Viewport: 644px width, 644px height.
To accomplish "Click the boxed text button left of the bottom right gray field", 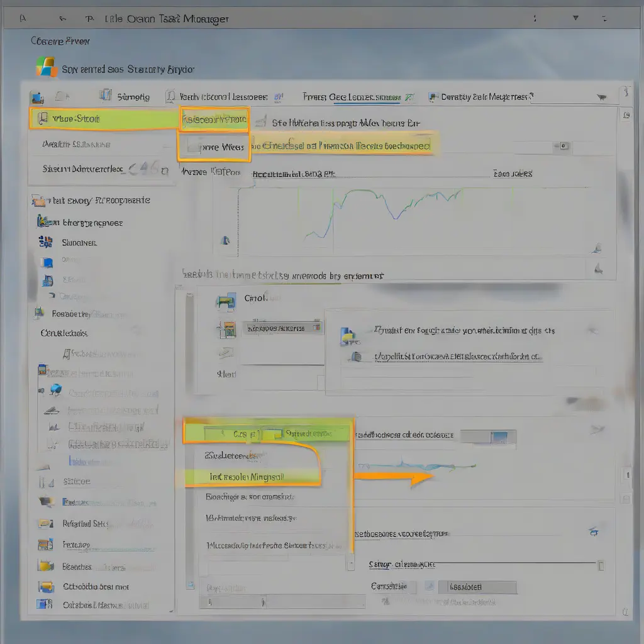I will click(392, 587).
